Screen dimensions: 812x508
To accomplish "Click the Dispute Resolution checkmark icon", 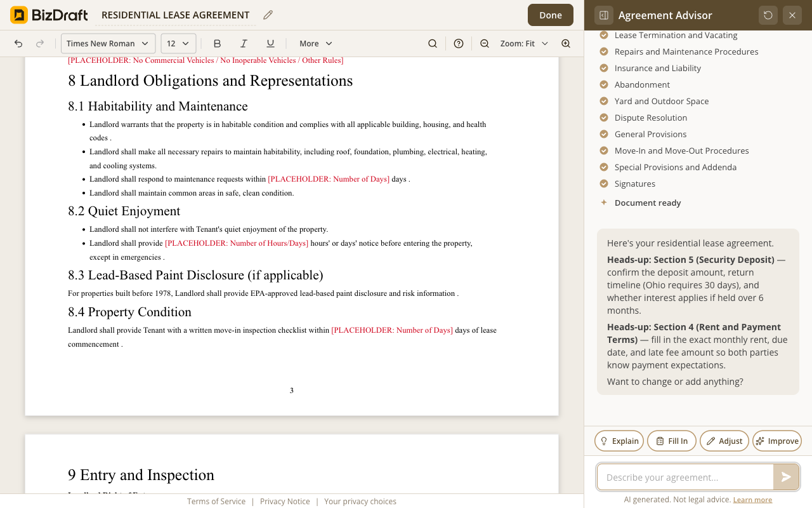I will click(x=604, y=118).
